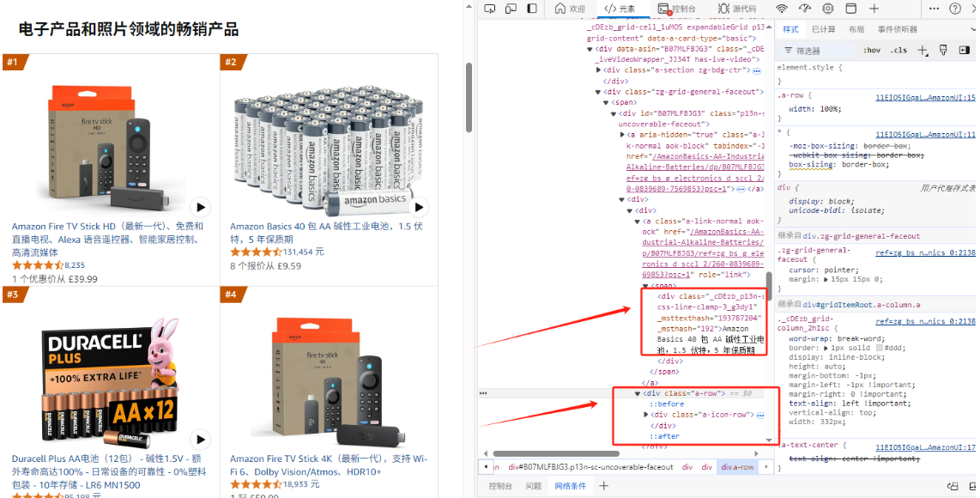980x498 pixels.
Task: Collapse the div id B07MLFBJG3 node
Action: 613,114
